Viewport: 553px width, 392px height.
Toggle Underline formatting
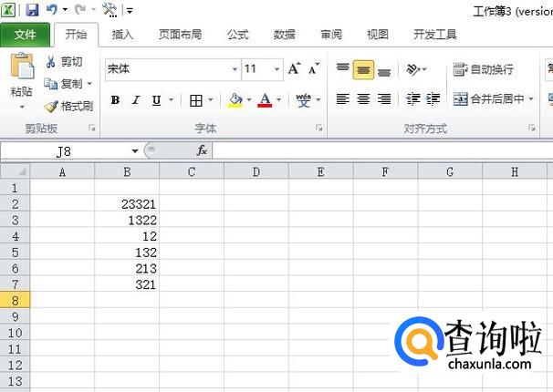tap(156, 100)
